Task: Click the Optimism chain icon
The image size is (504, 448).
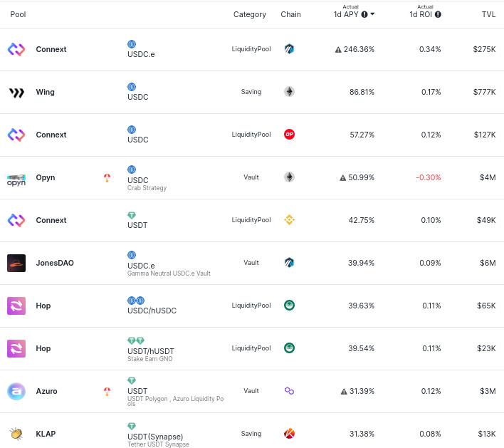Action: tap(289, 135)
